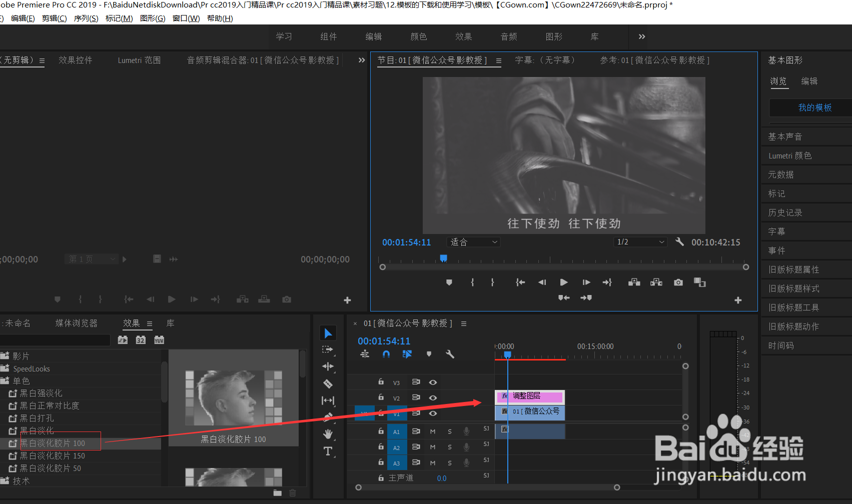
Task: Select the Type text tool
Action: (328, 451)
